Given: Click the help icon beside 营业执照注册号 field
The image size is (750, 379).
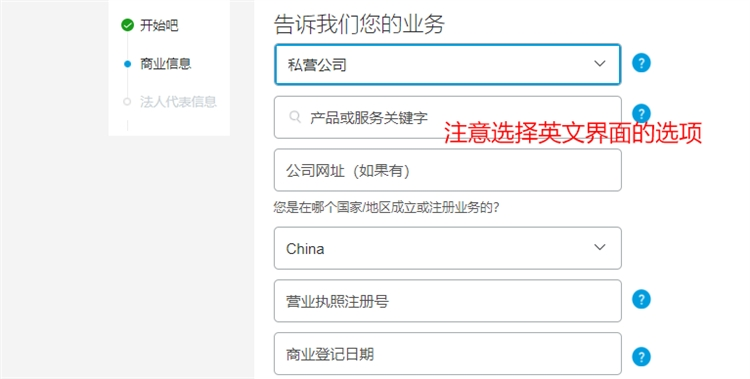Looking at the screenshot, I should pos(641,299).
